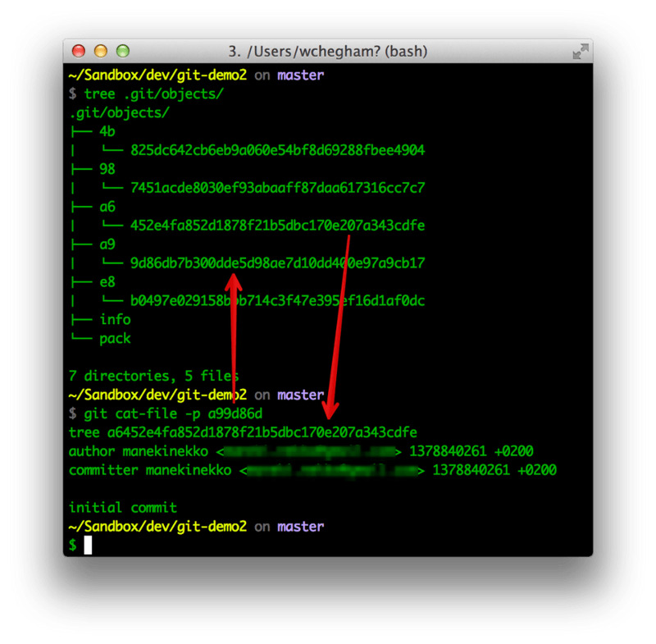Click the hash '452e4fa852d1878f21b5dbc170e207a343cdfe'
This screenshot has height=644, width=656.
(277, 226)
